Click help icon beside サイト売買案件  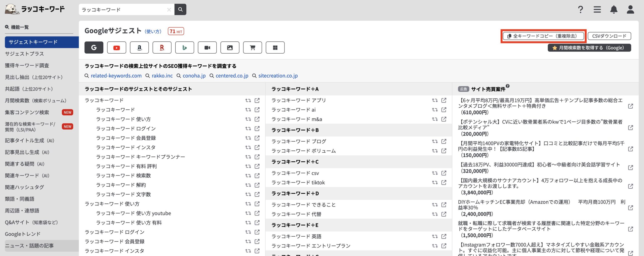(x=508, y=86)
